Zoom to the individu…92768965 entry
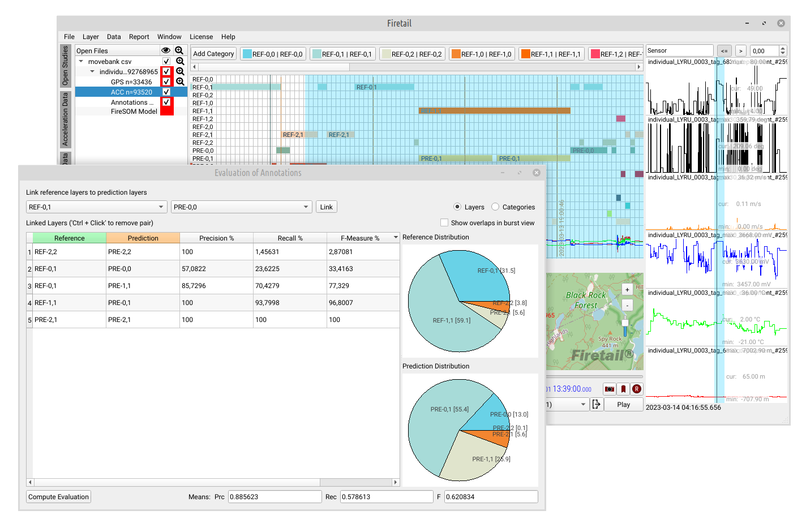The height and width of the screenshot is (532, 806). (x=180, y=71)
